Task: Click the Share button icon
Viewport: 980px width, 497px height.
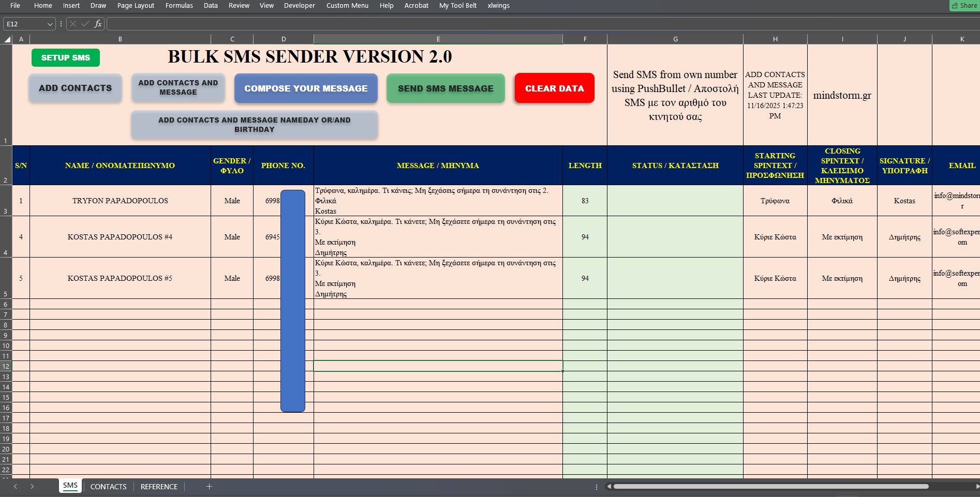Action: click(x=955, y=6)
